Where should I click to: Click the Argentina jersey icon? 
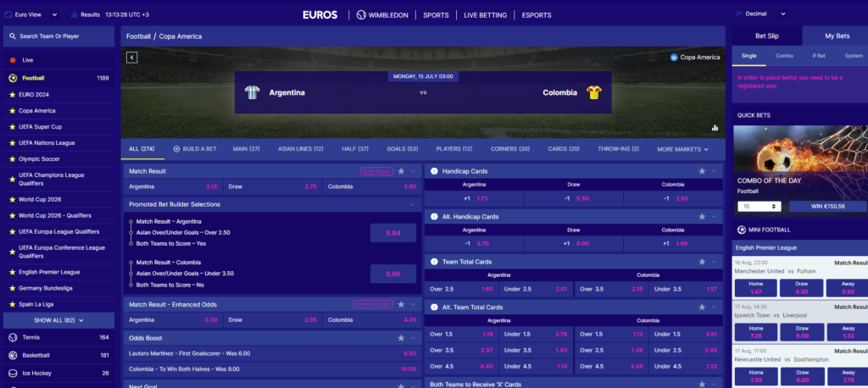point(252,92)
